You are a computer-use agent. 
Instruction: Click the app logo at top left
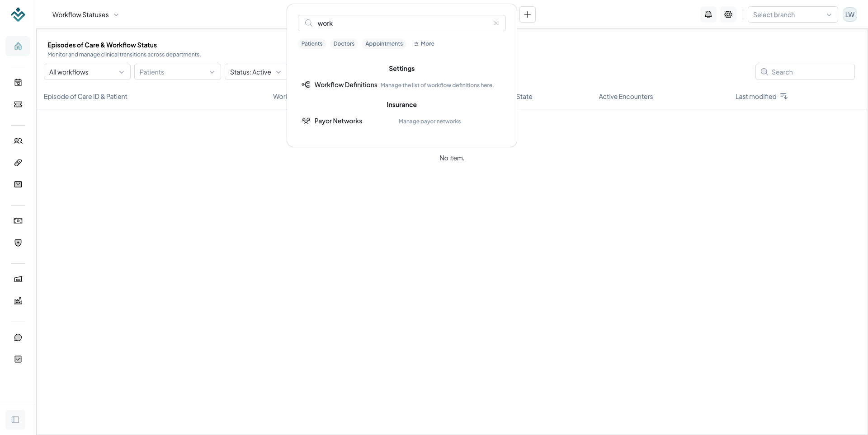point(18,14)
